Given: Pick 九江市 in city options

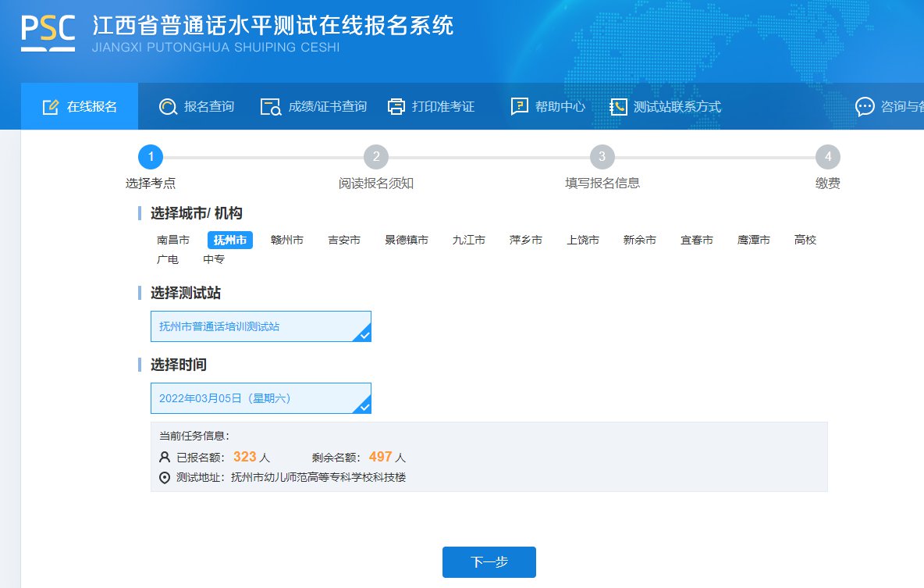Looking at the screenshot, I should coord(468,240).
